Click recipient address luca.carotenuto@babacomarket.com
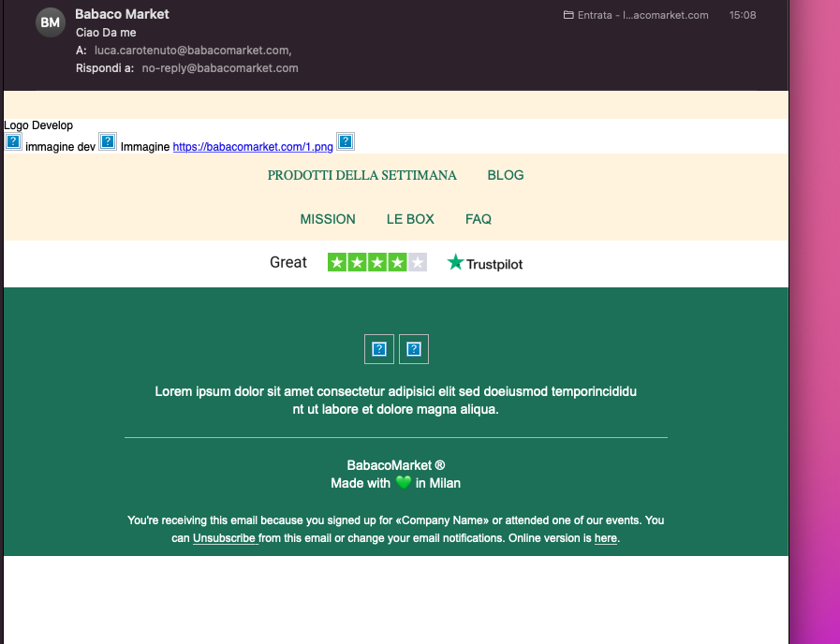 [192, 51]
